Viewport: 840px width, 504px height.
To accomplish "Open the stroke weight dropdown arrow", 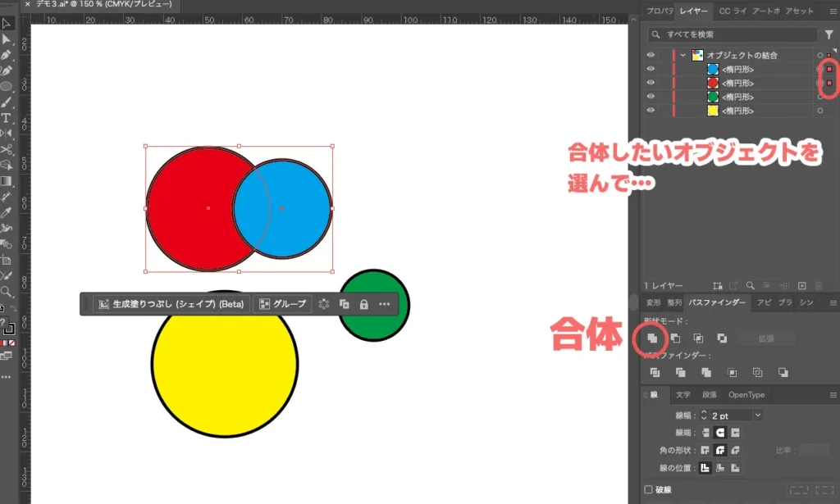I will 757,415.
